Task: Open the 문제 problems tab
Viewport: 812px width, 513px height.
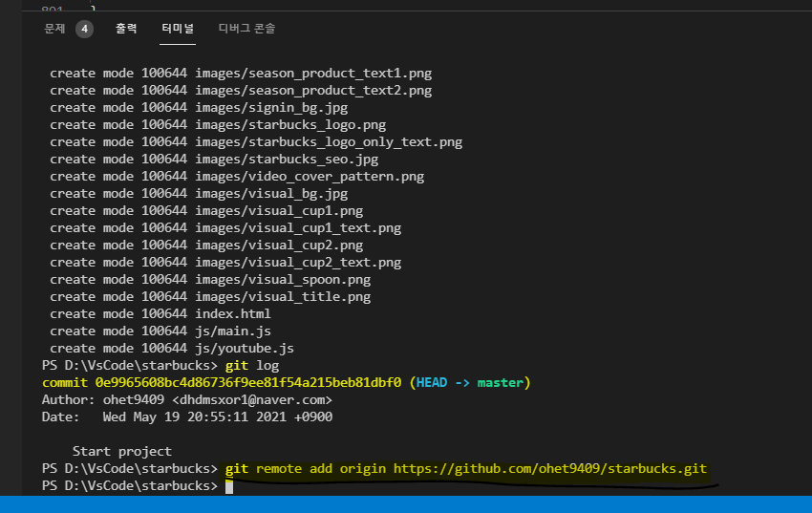Action: pos(54,29)
